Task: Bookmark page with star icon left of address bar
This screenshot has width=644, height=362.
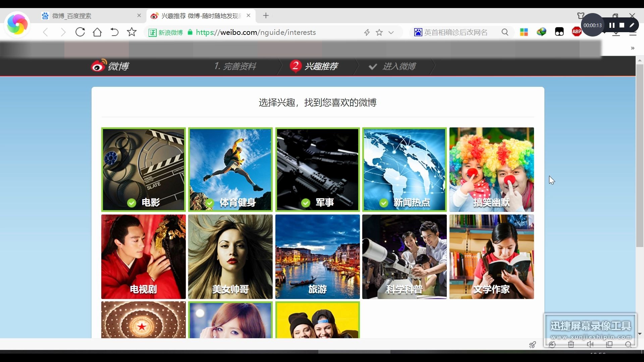Action: 132,32
